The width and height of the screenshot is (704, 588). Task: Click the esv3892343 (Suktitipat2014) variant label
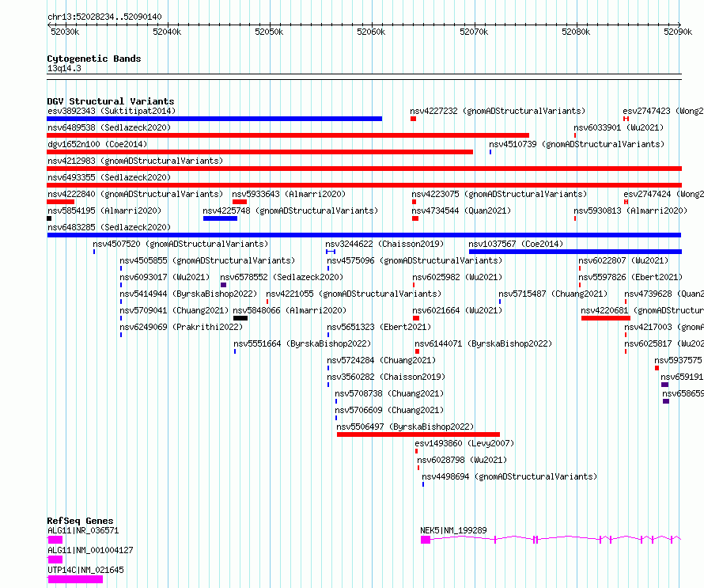click(x=112, y=111)
